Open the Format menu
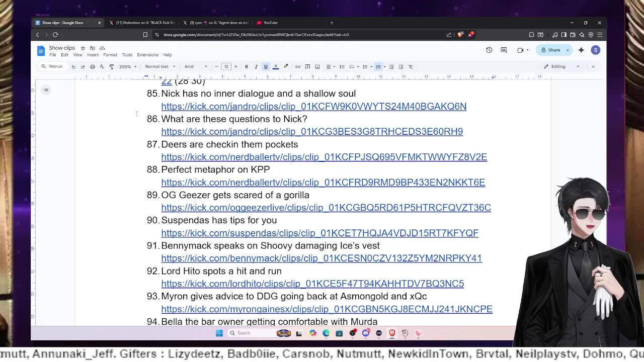644x362 pixels. 110,55
